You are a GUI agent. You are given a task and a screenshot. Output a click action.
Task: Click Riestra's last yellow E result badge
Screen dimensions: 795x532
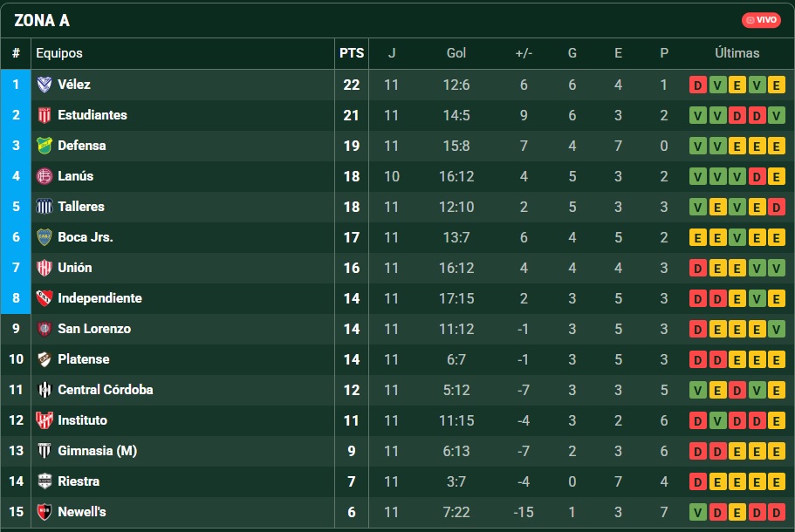coord(777,481)
